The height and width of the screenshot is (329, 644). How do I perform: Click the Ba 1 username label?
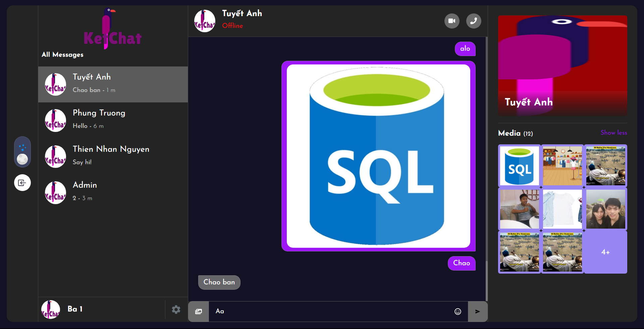75,309
